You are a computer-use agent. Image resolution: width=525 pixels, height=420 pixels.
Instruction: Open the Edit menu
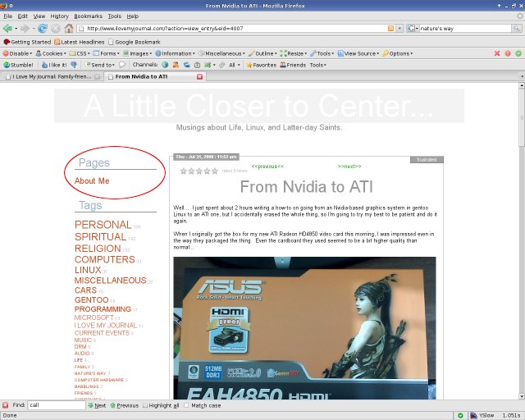coord(22,16)
